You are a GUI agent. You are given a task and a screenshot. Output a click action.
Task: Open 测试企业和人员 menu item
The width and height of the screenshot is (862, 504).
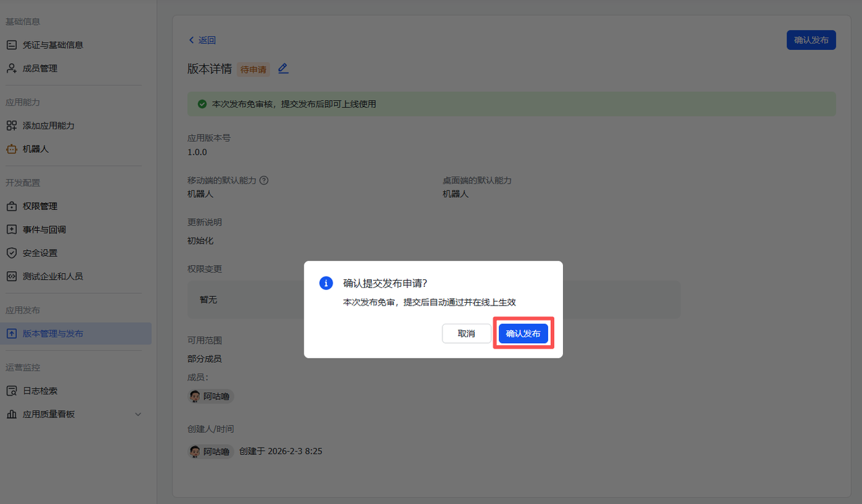53,277
